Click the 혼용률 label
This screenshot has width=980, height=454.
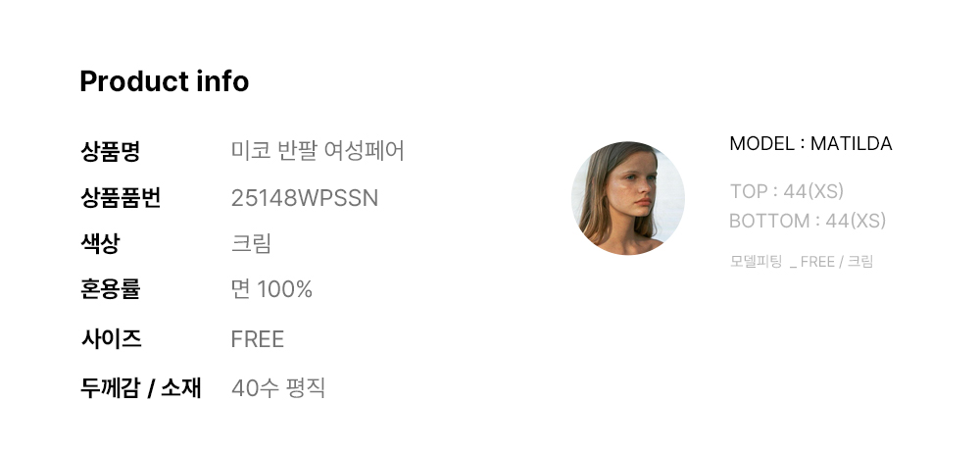point(110,289)
